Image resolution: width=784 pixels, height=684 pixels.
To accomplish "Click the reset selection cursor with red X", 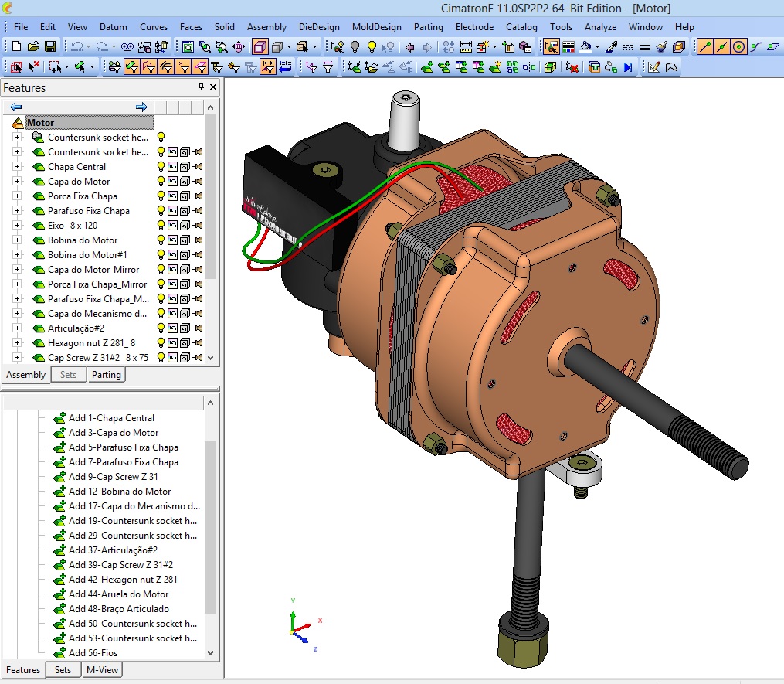I will pos(33,66).
